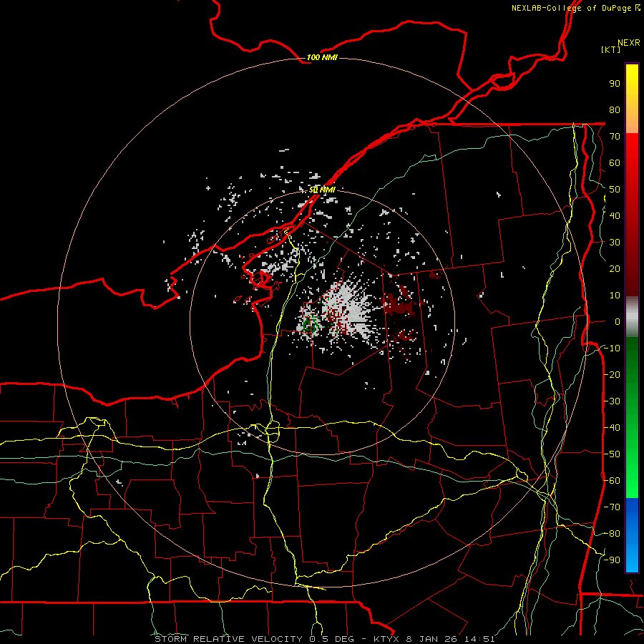Screen dimensions: 644x644
Task: Pick the gray zero-velocity color bar segment
Action: tap(632, 317)
